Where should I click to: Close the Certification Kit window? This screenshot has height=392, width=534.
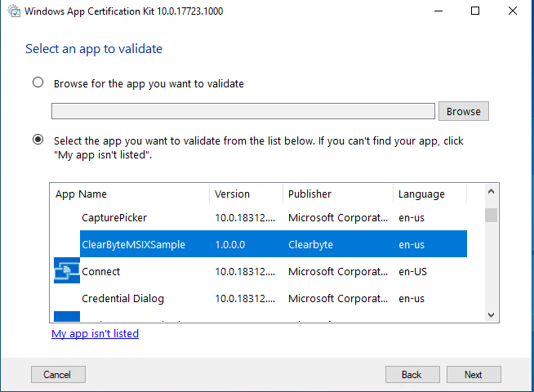(513, 11)
